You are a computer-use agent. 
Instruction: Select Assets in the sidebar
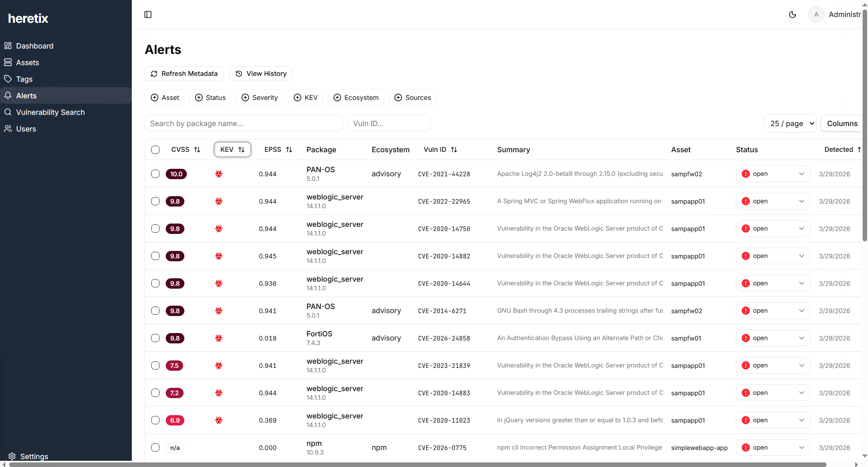(x=27, y=62)
